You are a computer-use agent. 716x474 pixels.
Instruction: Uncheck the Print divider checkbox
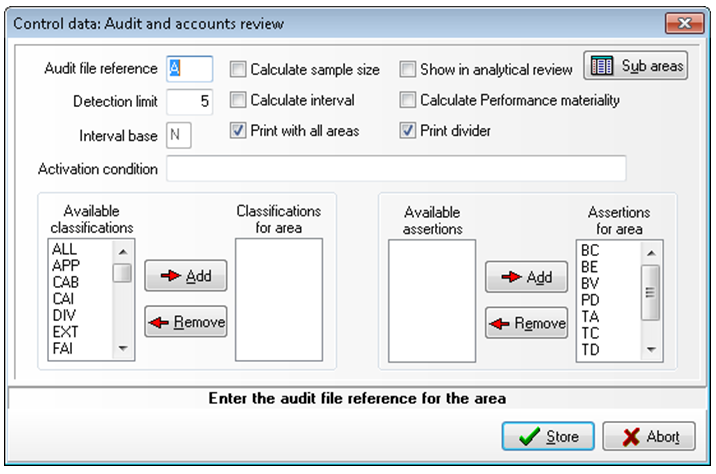coord(408,131)
